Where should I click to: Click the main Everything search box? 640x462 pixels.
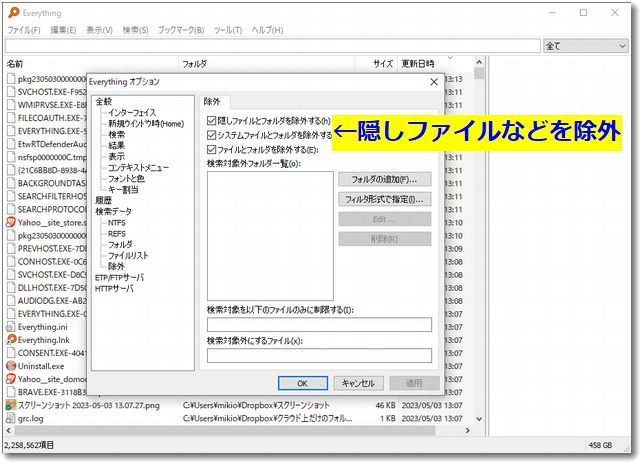click(273, 46)
